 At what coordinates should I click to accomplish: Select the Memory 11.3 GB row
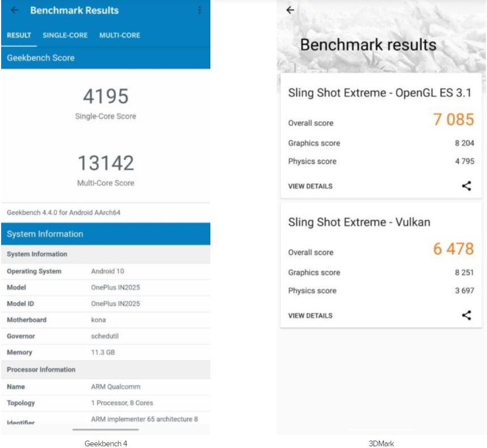click(105, 352)
